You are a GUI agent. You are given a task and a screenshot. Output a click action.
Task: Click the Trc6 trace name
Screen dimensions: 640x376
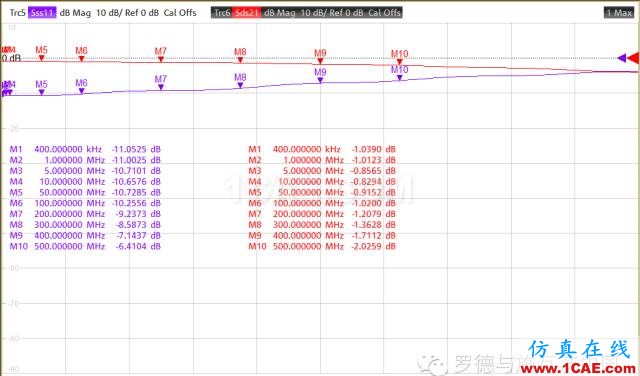tap(222, 13)
